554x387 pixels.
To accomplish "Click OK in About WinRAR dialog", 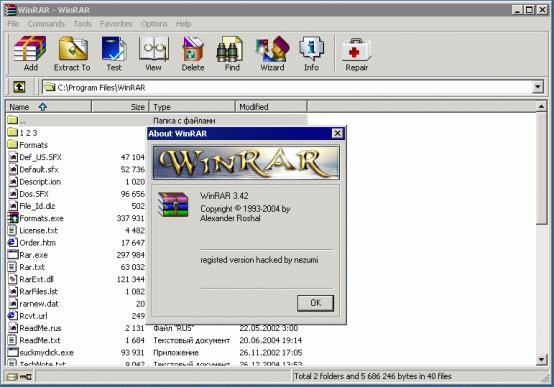I will pos(316,303).
